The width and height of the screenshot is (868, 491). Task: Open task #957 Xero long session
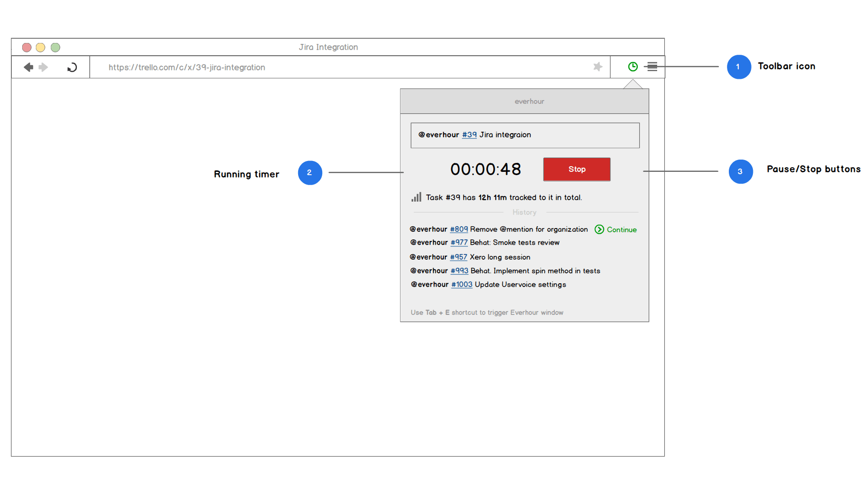[459, 257]
